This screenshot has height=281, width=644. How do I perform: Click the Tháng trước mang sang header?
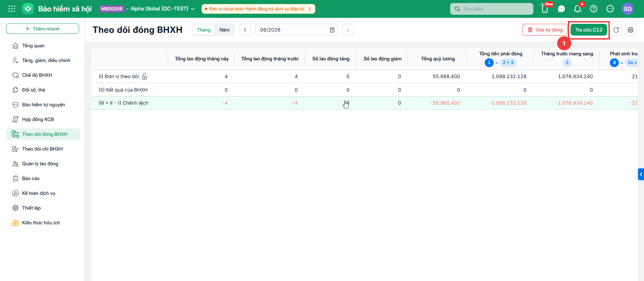[567, 54]
